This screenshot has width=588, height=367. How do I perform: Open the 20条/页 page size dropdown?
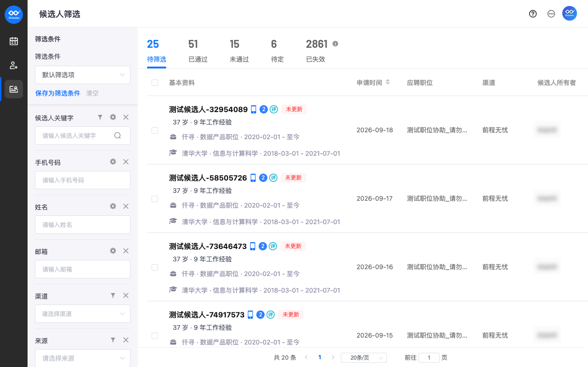pyautogui.click(x=364, y=358)
